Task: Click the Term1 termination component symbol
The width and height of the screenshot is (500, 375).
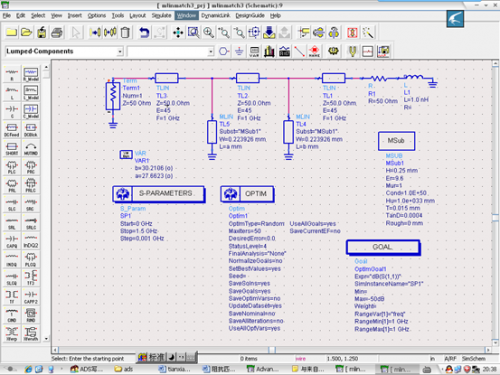Action: tap(113, 96)
